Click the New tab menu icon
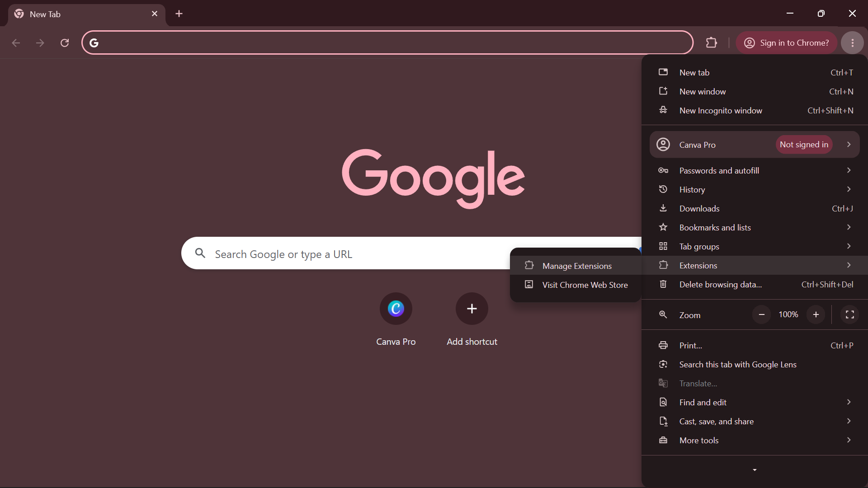Viewport: 868px width, 488px height. (663, 72)
